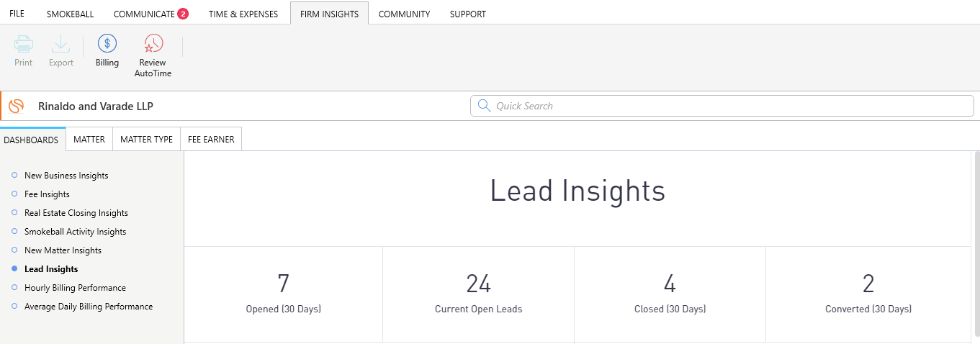Click the Fee Insights bullet marker
Screen dimensions: 980x344
[14, 194]
